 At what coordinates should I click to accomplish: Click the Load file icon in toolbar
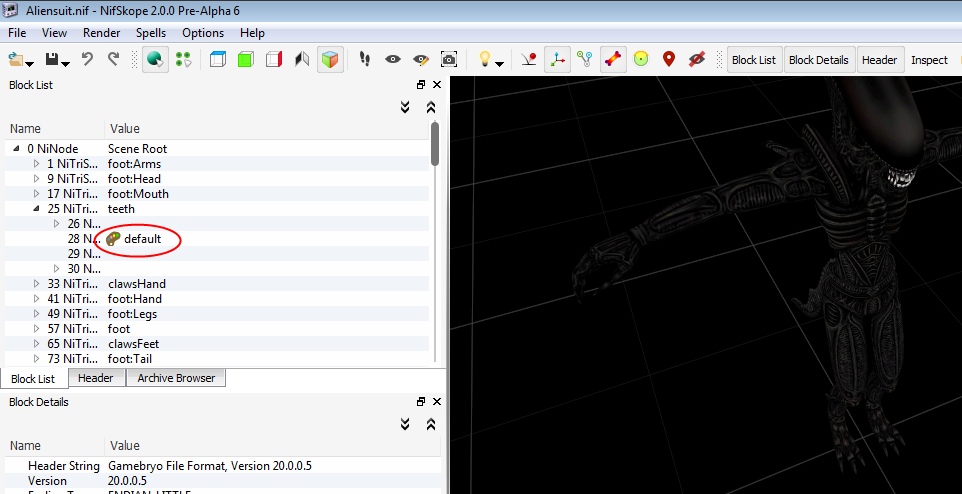point(16,60)
